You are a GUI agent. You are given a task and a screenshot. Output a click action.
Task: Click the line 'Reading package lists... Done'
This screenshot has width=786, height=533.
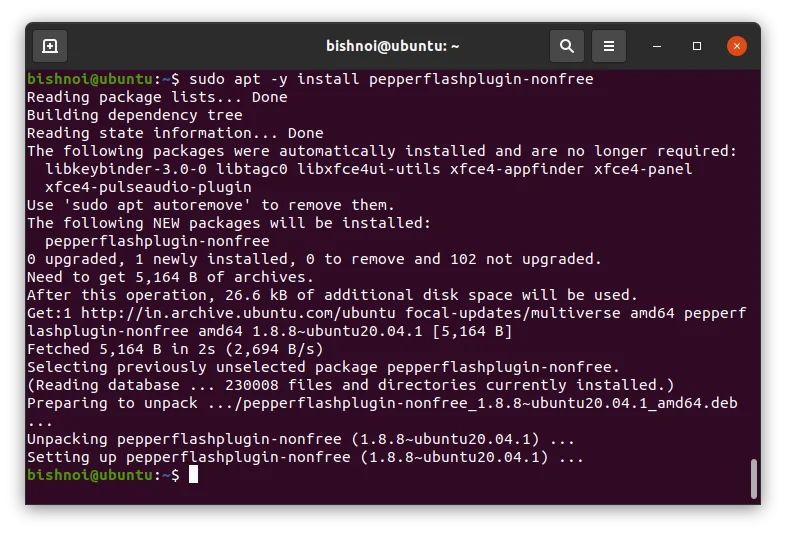click(157, 97)
